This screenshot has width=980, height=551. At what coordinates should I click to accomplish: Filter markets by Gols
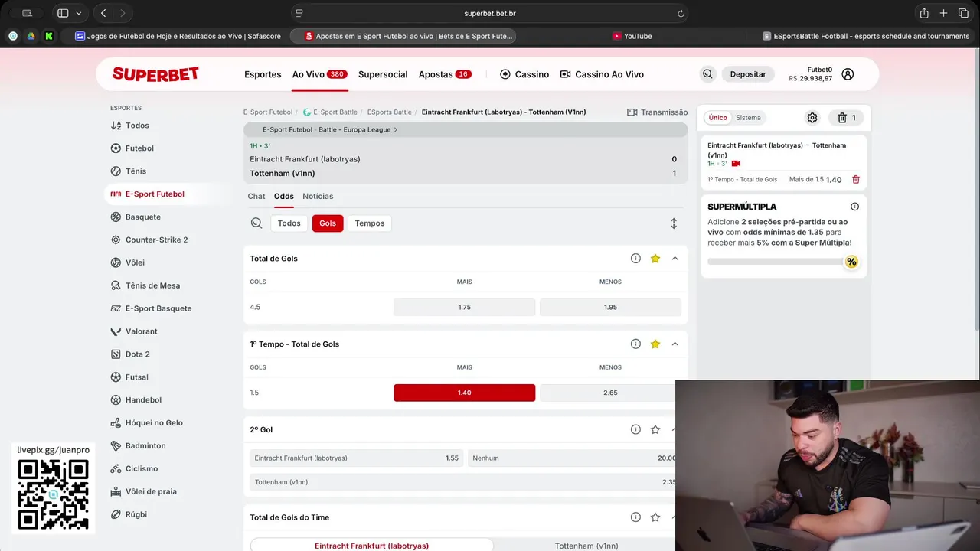(x=328, y=223)
